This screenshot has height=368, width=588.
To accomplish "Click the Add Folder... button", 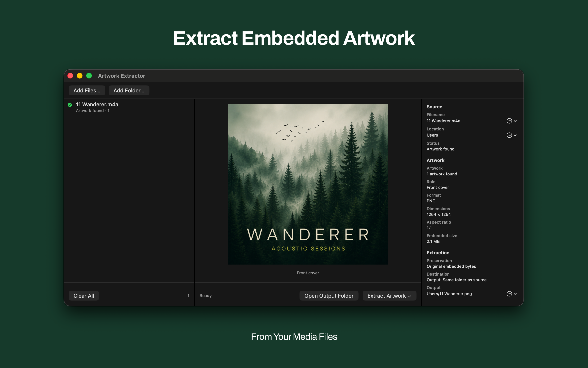I will [129, 91].
